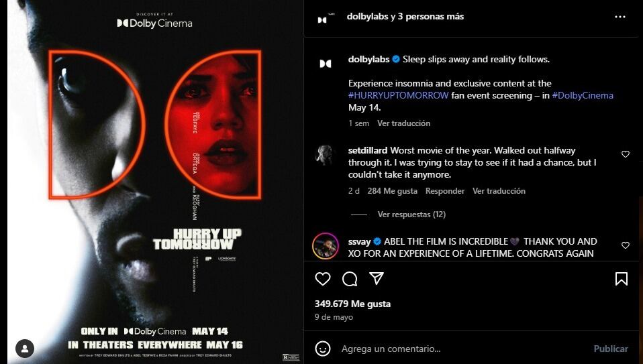
Task: Open ssvay's profile picture story ring
Action: click(x=326, y=245)
